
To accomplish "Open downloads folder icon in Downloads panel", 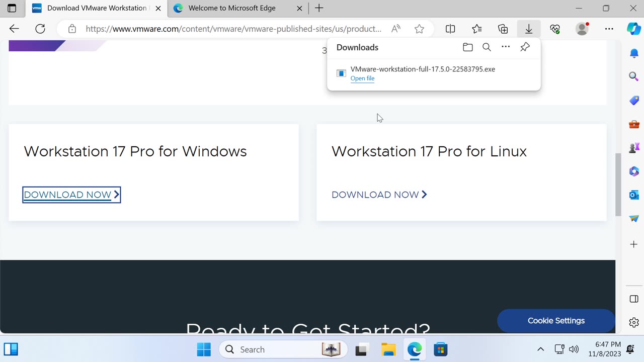I will tap(468, 47).
